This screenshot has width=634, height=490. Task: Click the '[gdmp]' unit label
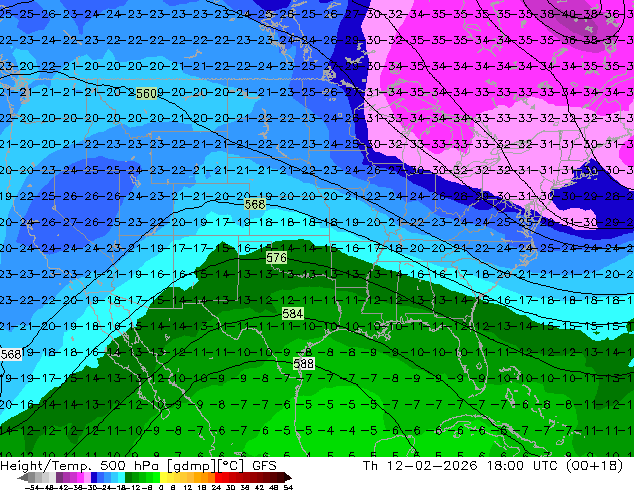[192, 466]
